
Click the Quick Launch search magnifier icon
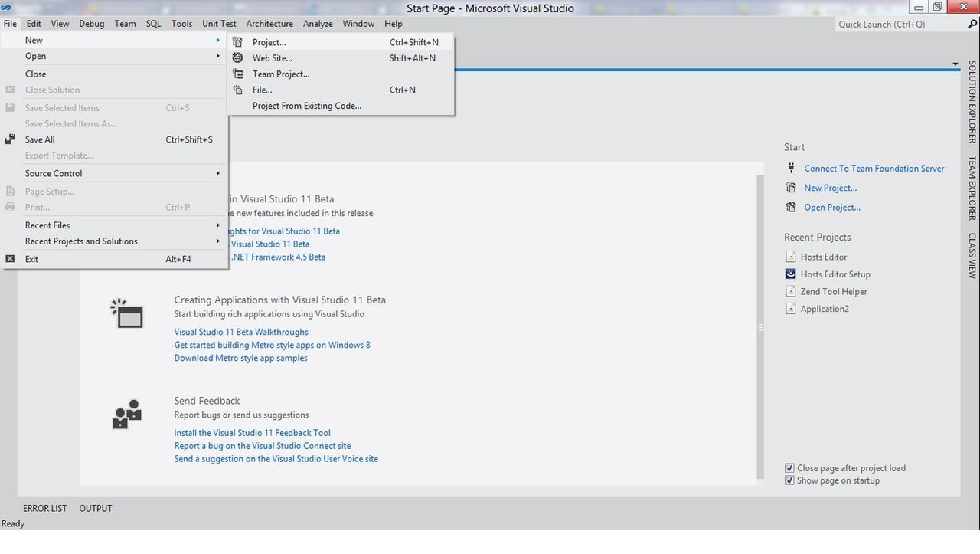(x=972, y=24)
